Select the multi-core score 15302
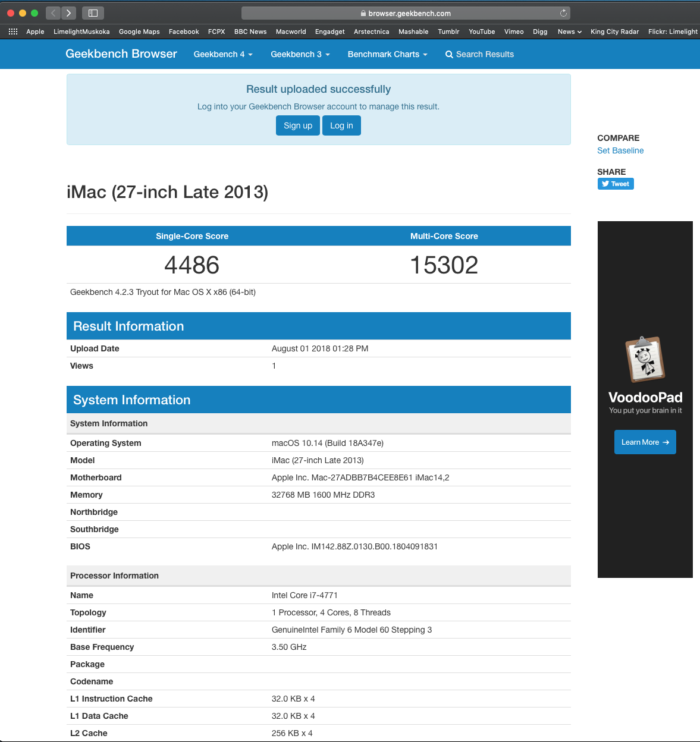 (444, 265)
